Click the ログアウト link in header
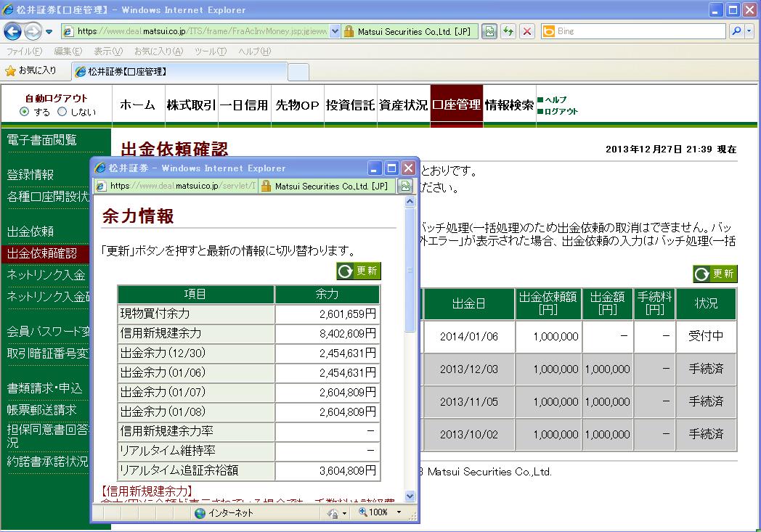Viewport: 761px width, 532px height. [561, 111]
